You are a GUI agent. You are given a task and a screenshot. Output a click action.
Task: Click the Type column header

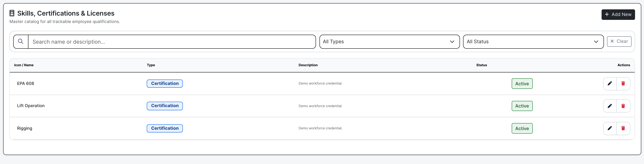(151, 65)
